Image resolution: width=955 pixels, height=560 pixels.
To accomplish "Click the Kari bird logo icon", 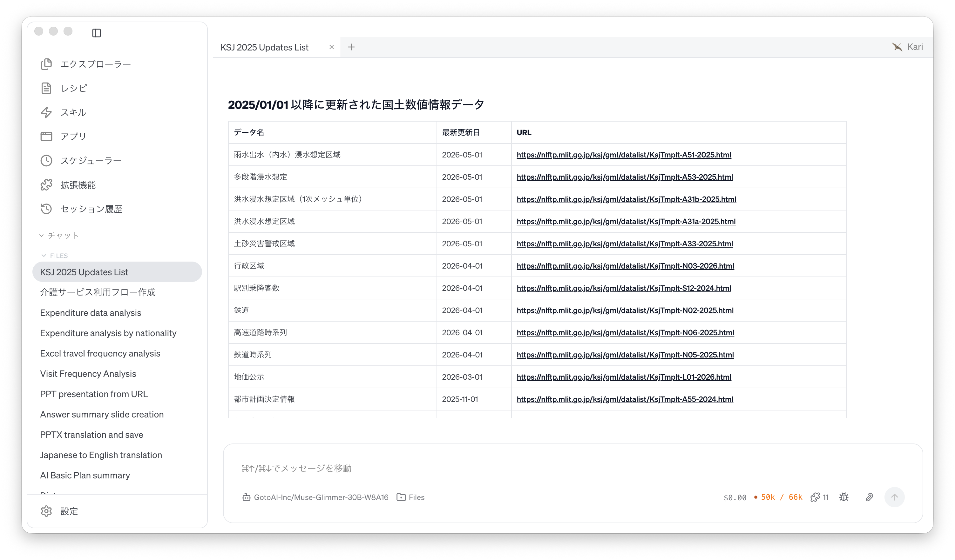I will point(897,47).
